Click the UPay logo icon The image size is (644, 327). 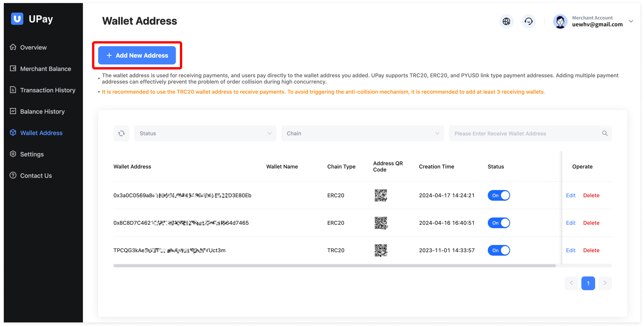pos(17,19)
